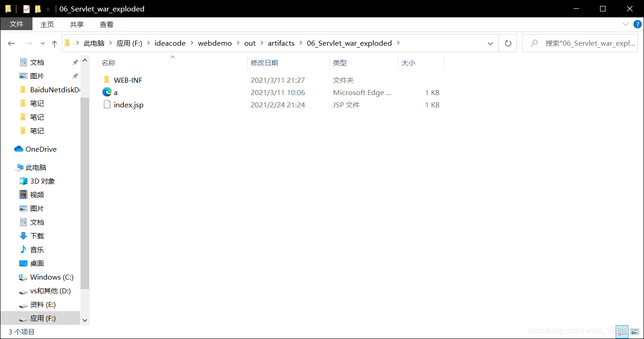The height and width of the screenshot is (339, 644).
Task: Open the Help question mark icon
Action: click(x=637, y=24)
